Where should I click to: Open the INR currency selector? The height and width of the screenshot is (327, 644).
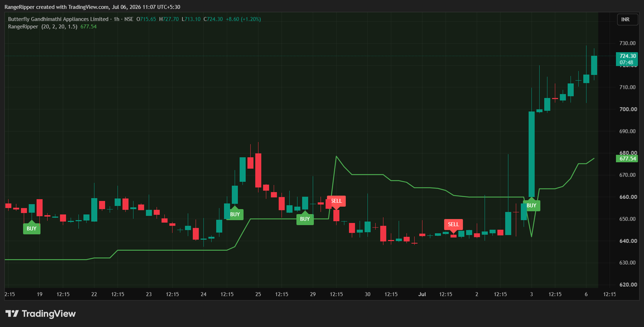625,19
